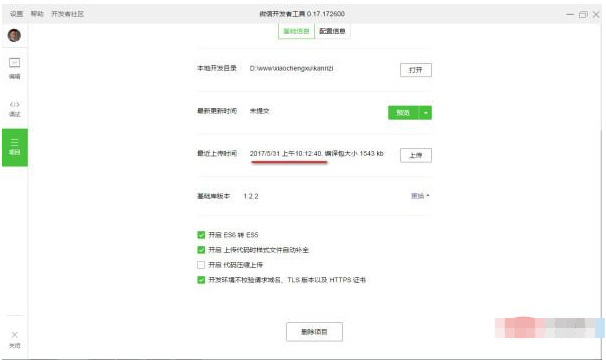Switch to the Edit (编辑) sidebar panel
Viewport: 606px width, 363px height.
(x=14, y=68)
